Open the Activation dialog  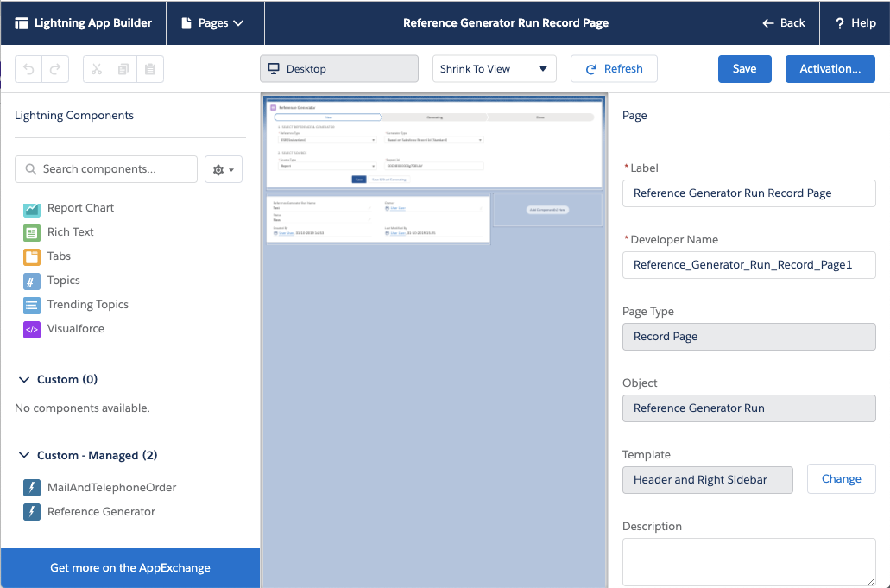(830, 67)
